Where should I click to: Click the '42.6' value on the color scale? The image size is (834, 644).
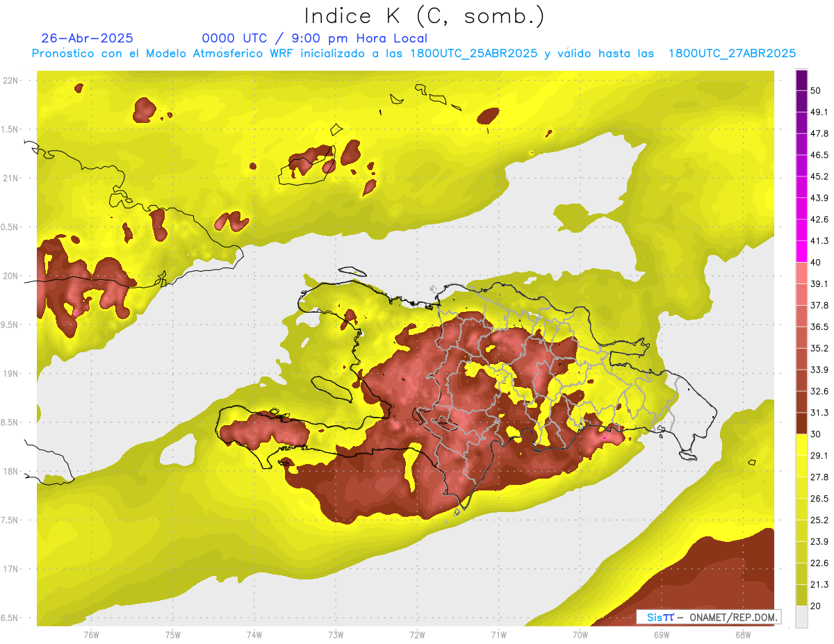(x=819, y=220)
